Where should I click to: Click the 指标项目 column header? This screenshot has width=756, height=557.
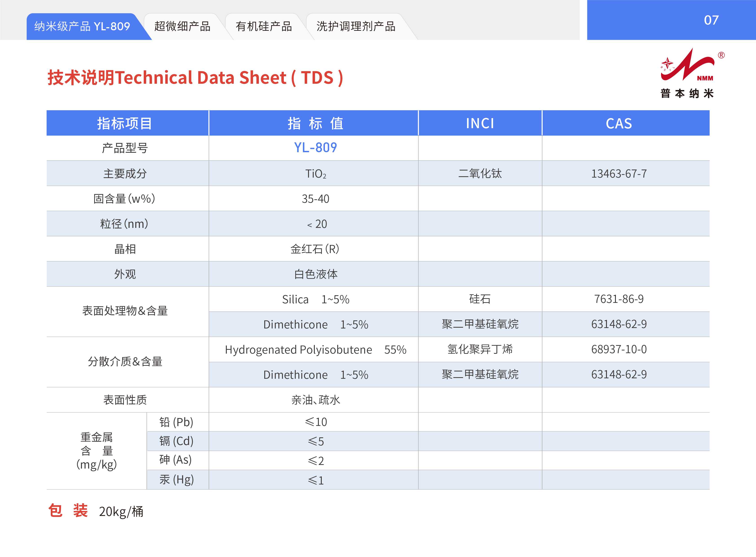coord(124,123)
